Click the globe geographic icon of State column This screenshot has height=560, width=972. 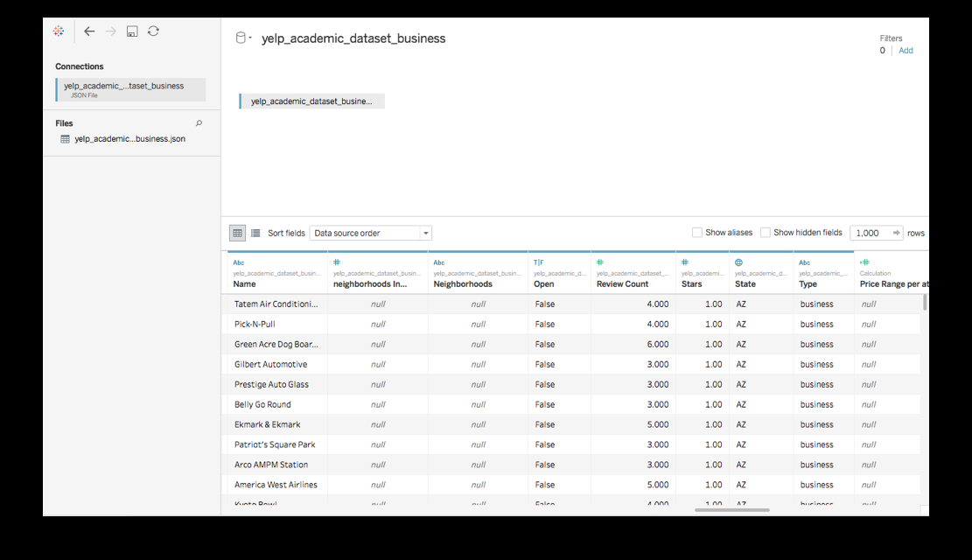click(x=739, y=262)
